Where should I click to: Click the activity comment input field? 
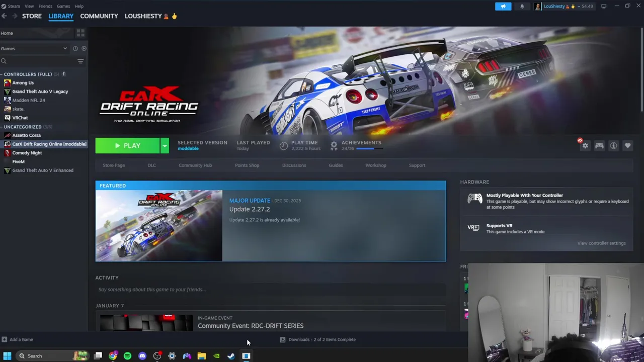(271, 290)
